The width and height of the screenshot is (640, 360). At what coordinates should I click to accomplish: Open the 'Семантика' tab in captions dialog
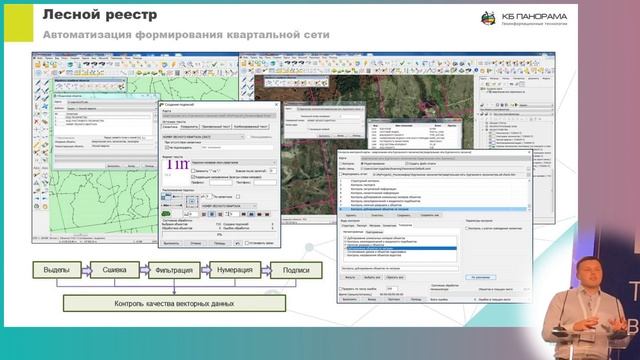tap(170, 127)
